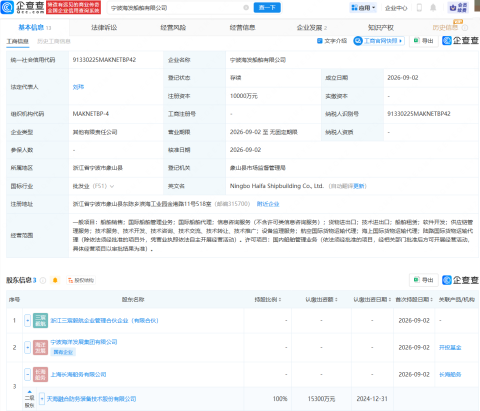Image resolution: width=480 pixels, height=411 pixels.
Task: Expand the sub-shareholder 天海融合防务装备 row
Action: click(42, 399)
